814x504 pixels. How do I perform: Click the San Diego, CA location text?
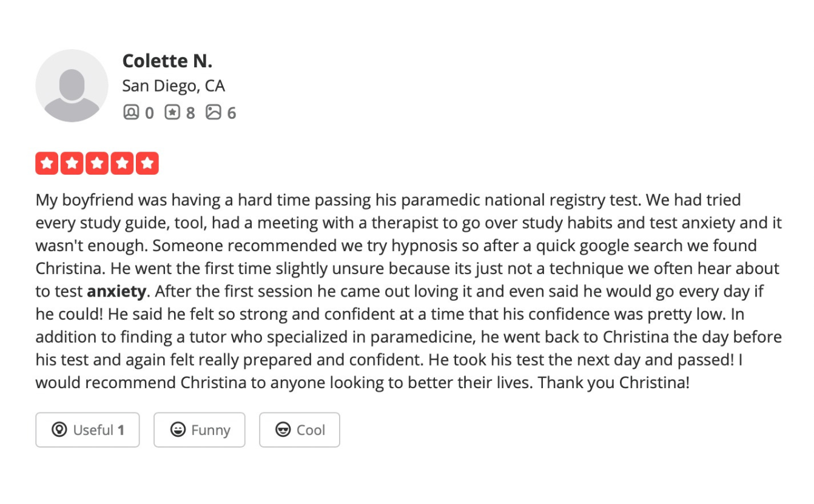pyautogui.click(x=174, y=86)
